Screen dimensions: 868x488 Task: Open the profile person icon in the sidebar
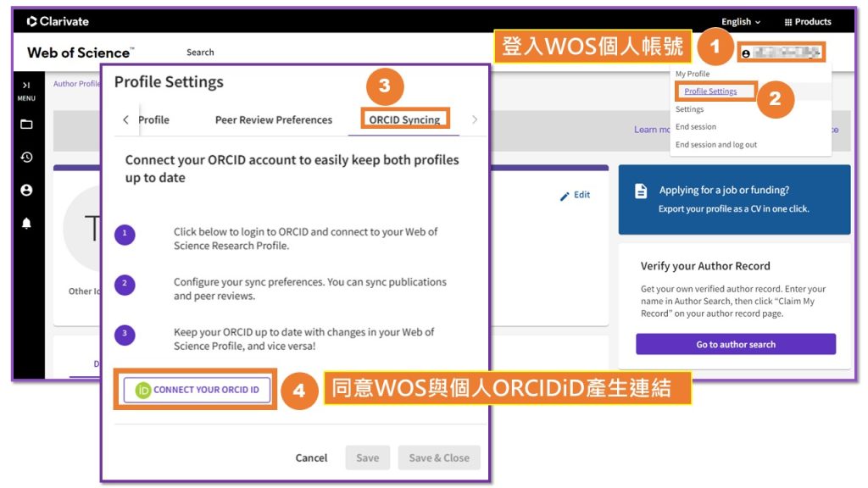tap(26, 191)
